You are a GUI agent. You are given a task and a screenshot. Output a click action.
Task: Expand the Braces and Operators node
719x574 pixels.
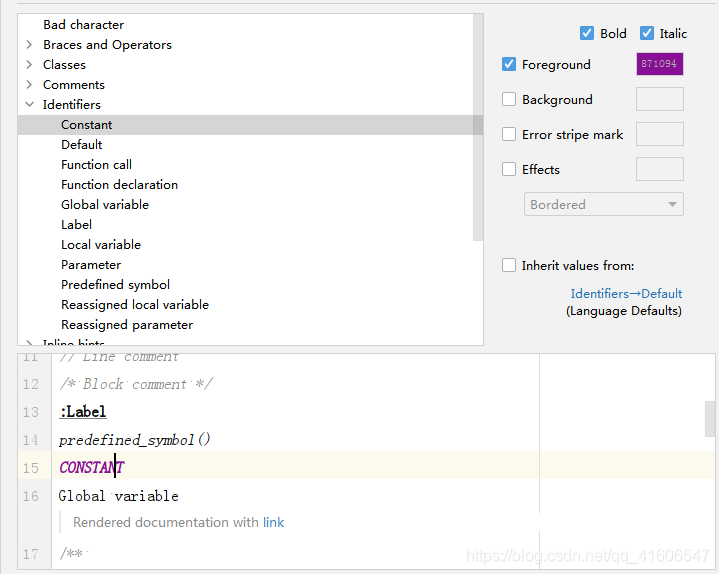point(29,44)
